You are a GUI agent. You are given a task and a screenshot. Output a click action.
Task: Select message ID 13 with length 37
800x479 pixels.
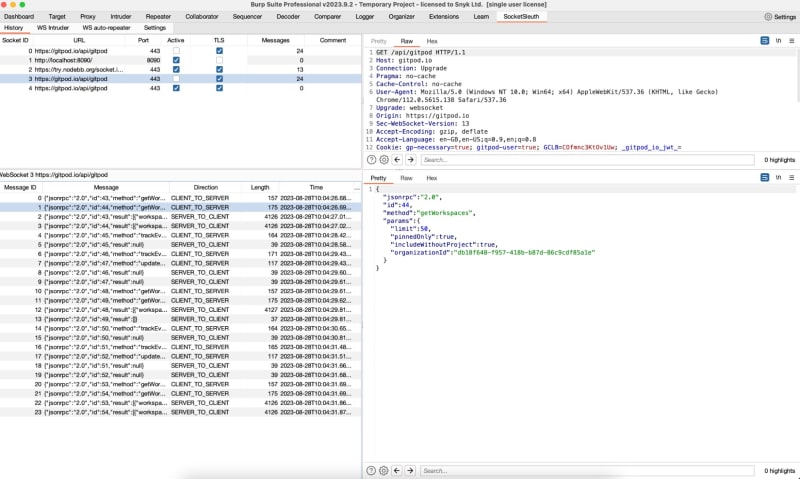[x=181, y=319]
